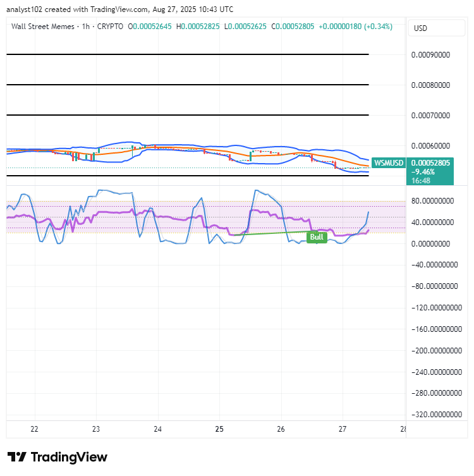Click the TradingView wordmark text
This screenshot has width=474, height=476.
point(69,457)
